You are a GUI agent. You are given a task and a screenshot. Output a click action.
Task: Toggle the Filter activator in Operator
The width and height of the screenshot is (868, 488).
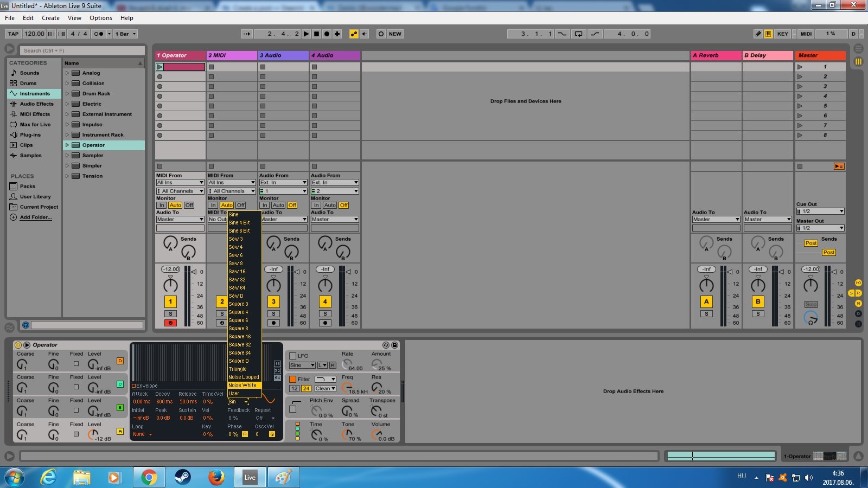click(293, 380)
